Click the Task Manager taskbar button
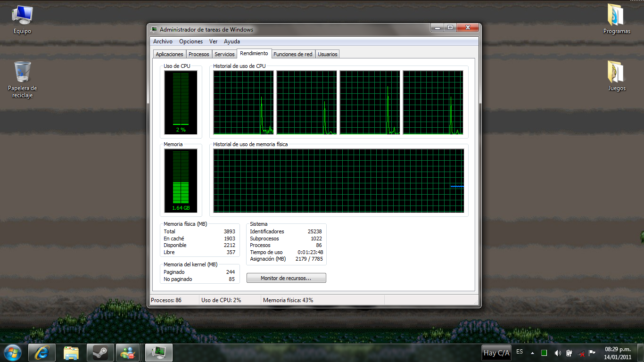This screenshot has width=644, height=362. (x=159, y=353)
